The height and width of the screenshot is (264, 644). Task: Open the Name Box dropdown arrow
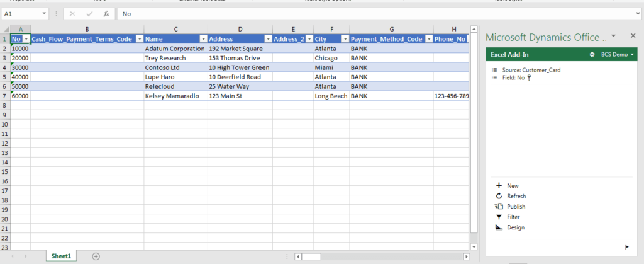pos(44,13)
